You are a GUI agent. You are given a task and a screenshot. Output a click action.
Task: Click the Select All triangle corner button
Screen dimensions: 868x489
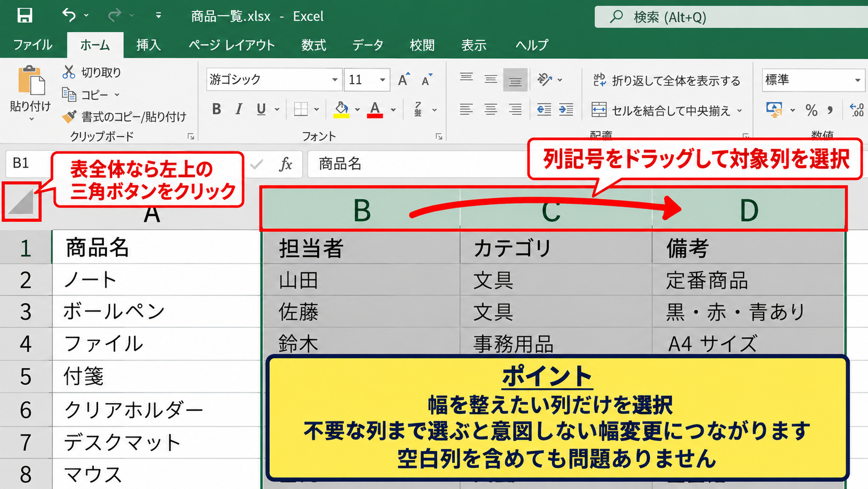(x=21, y=201)
